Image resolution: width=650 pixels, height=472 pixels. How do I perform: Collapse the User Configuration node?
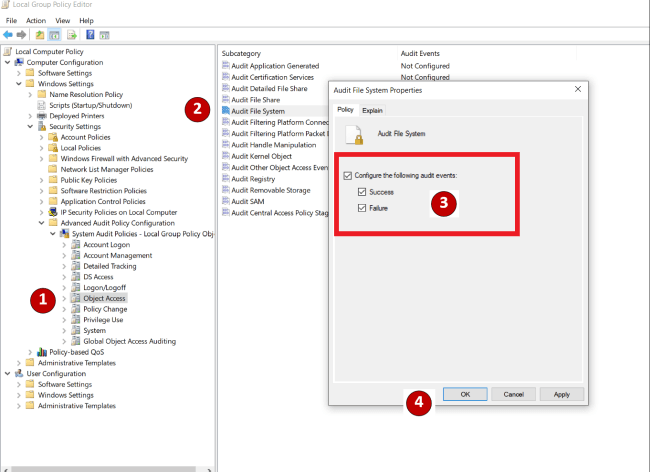tap(7, 373)
